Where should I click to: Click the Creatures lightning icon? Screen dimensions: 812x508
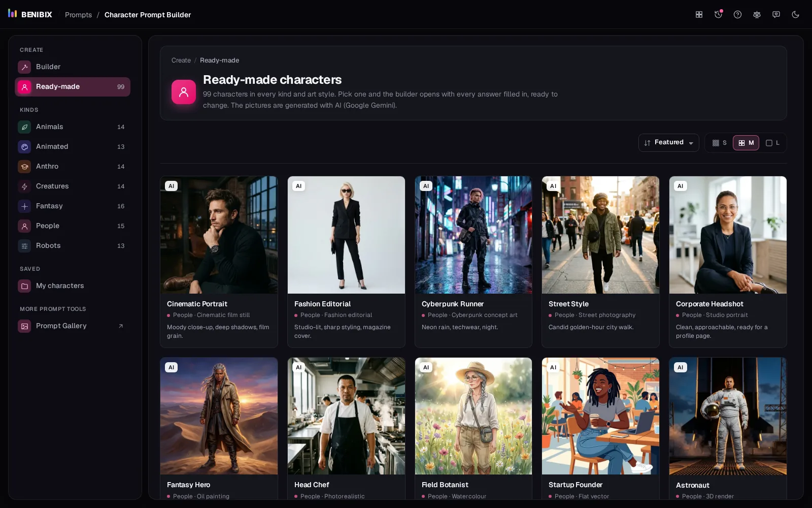[x=24, y=186]
